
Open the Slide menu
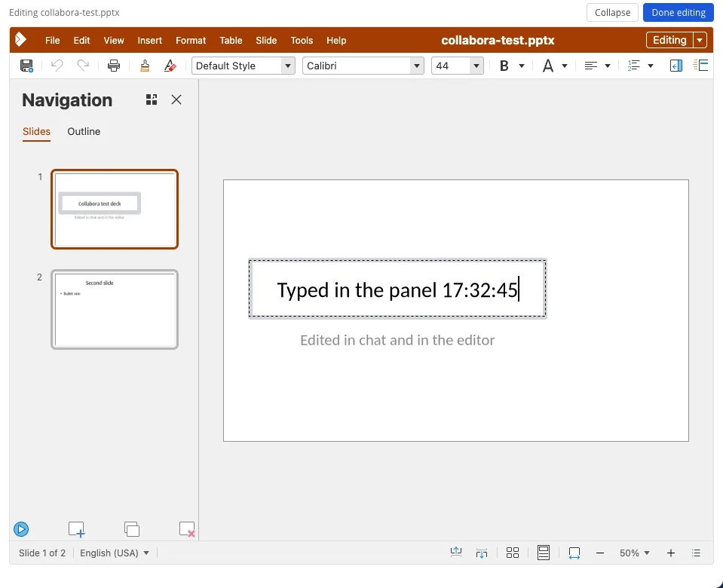point(267,41)
